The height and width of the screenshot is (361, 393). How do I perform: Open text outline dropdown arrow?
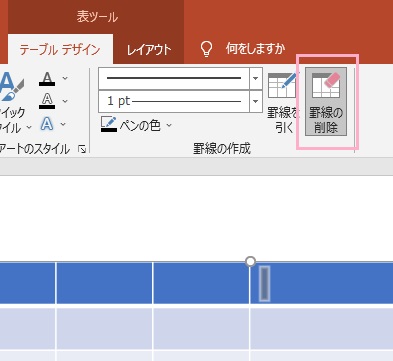(65, 101)
